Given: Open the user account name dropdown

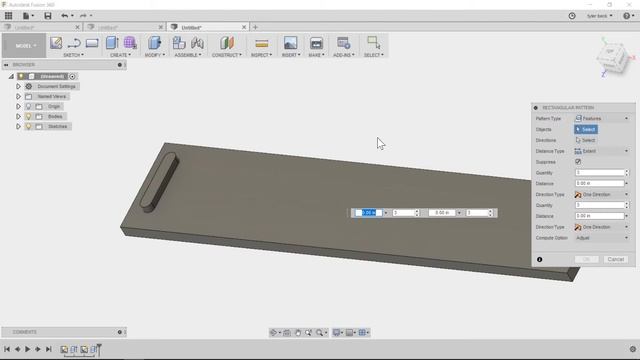Looking at the screenshot, I should click(600, 16).
